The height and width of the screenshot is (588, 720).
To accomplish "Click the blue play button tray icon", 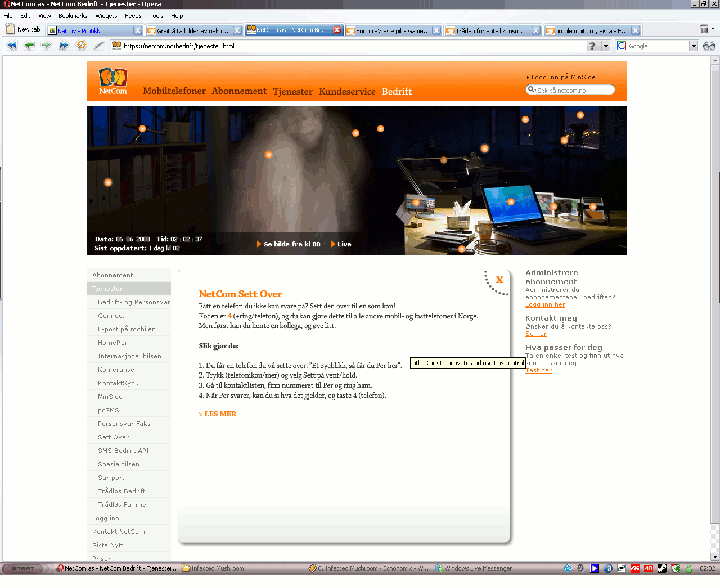I will pyautogui.click(x=595, y=568).
